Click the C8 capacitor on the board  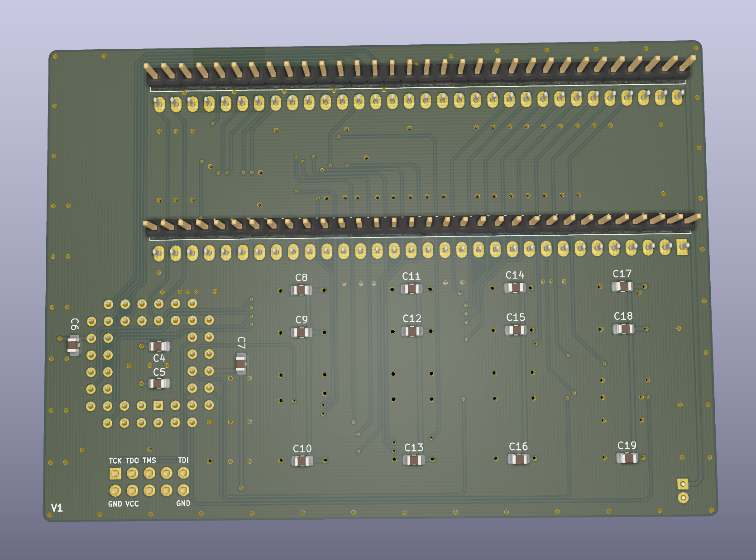coord(301,290)
